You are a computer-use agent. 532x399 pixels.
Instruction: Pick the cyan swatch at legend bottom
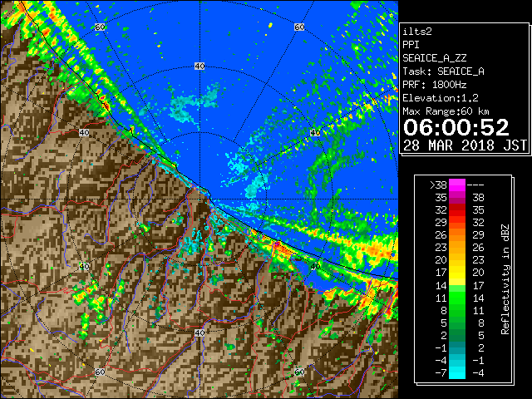[x=457, y=373]
